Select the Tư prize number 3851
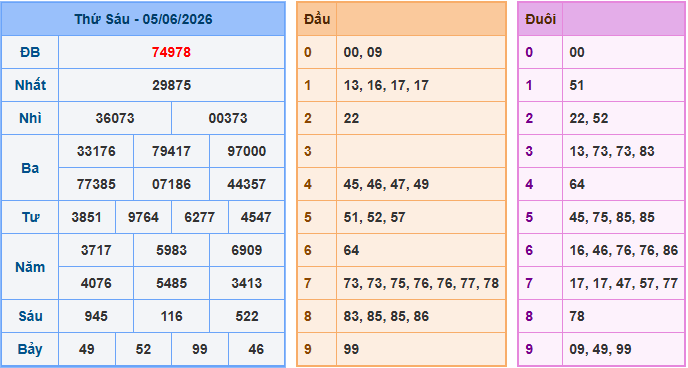This screenshot has height=368, width=688. click(87, 217)
